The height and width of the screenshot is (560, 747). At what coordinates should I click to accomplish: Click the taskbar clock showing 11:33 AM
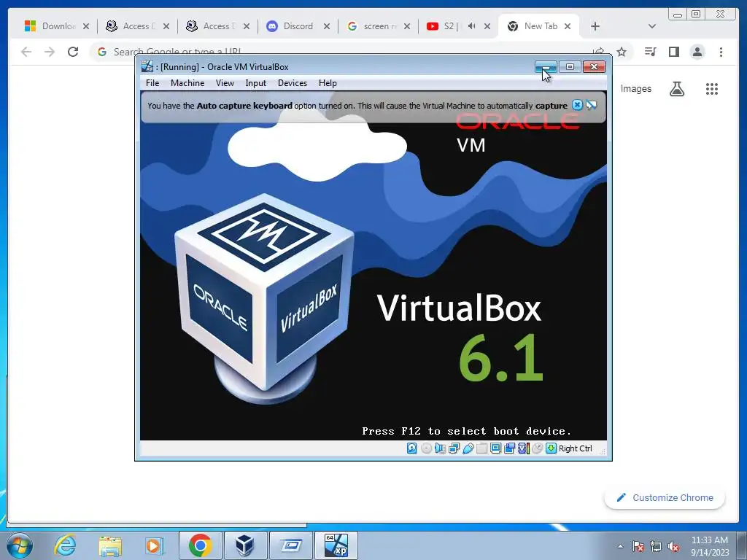coord(710,546)
